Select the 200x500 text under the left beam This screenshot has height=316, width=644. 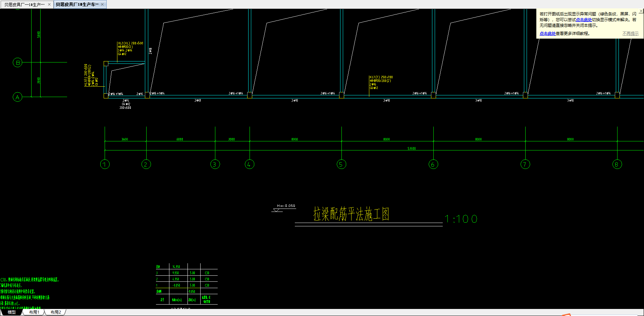click(x=125, y=108)
